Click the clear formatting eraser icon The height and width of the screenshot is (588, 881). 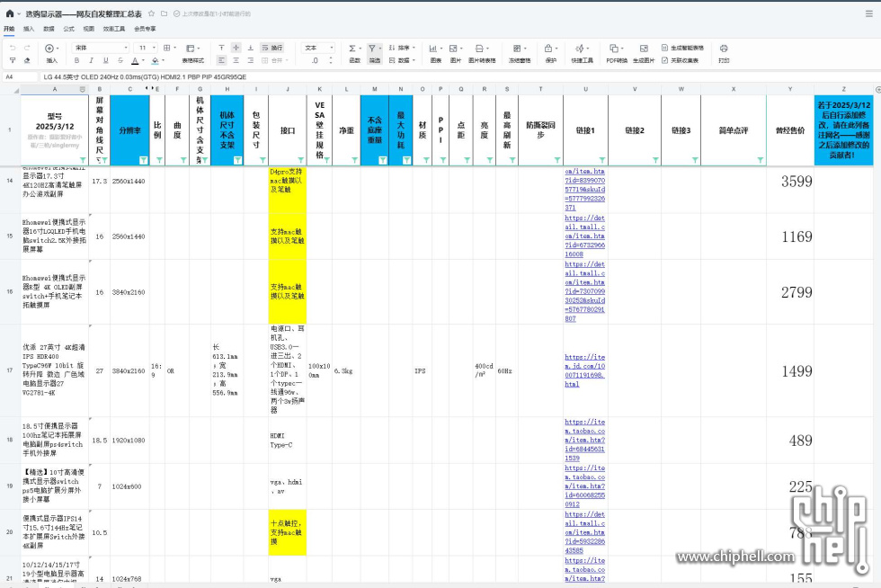(26, 60)
